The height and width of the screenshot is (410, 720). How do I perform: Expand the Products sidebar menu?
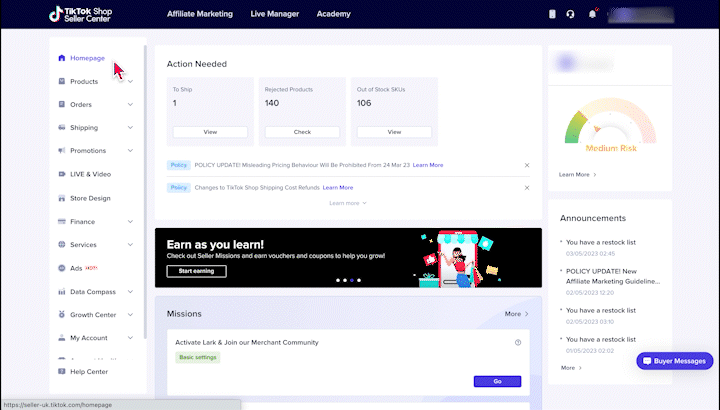(x=130, y=81)
